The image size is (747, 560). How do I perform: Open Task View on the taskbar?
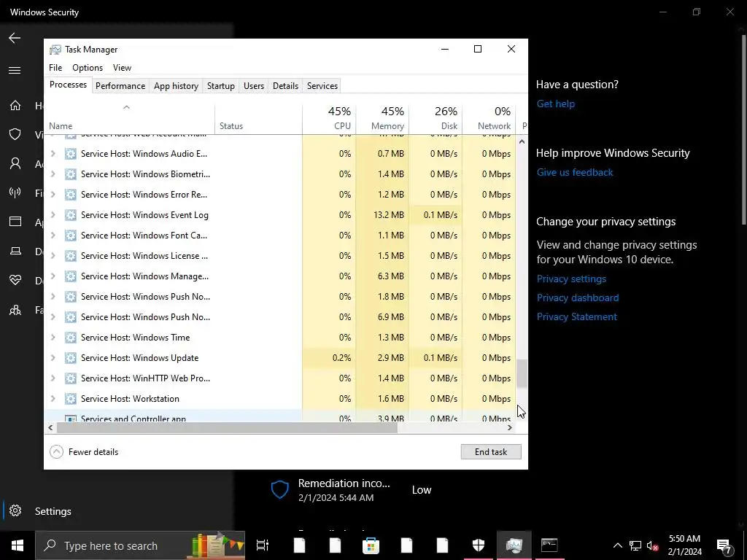(x=263, y=545)
